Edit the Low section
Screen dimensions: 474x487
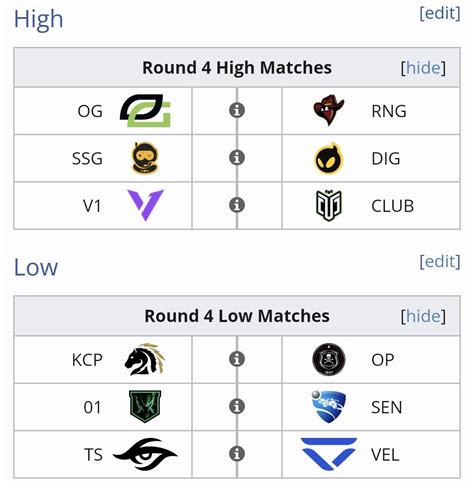440,261
